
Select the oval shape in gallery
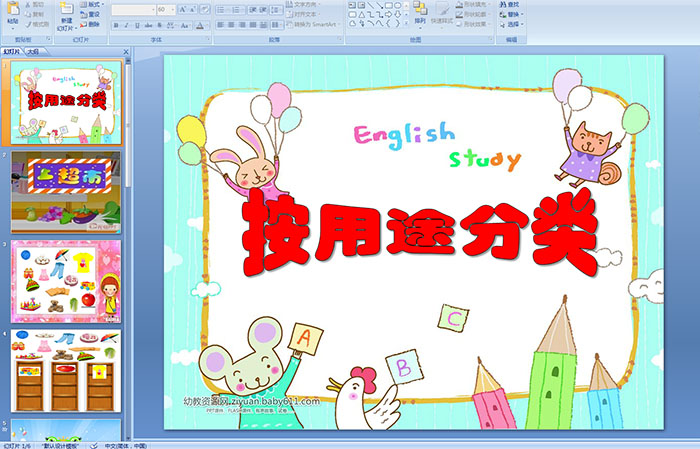[x=397, y=5]
